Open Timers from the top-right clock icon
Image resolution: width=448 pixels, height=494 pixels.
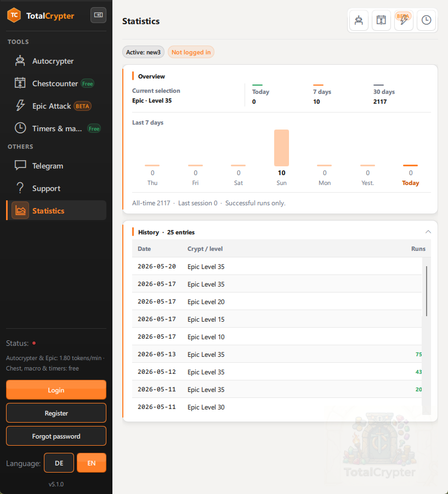(x=426, y=20)
